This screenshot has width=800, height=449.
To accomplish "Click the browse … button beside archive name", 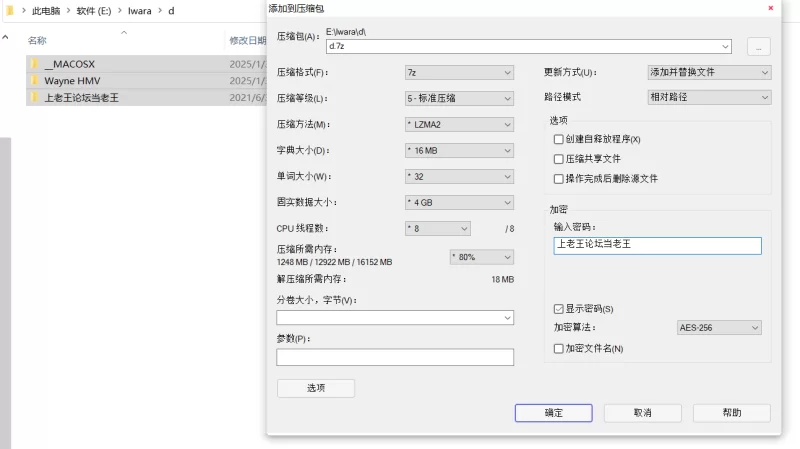I will [759, 46].
